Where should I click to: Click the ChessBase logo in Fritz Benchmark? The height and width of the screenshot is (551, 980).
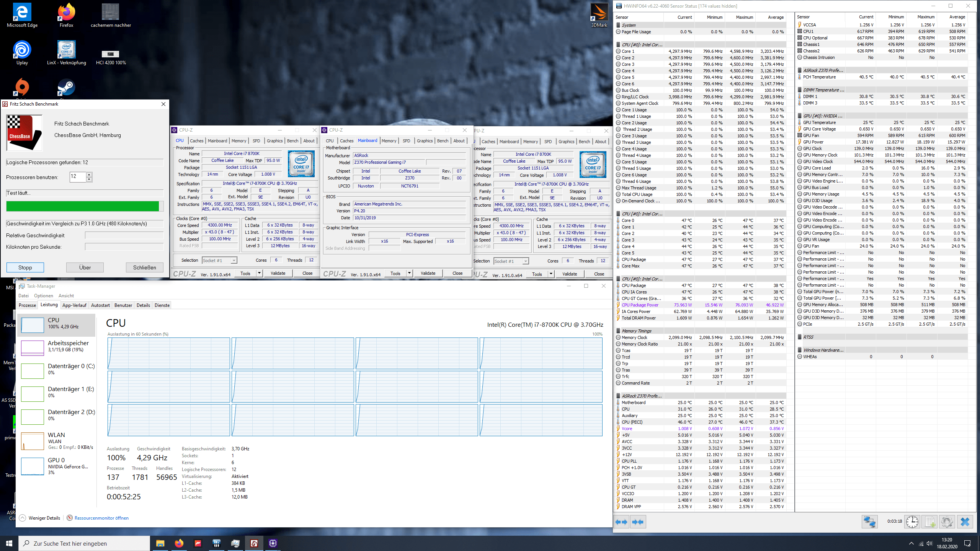coord(24,133)
